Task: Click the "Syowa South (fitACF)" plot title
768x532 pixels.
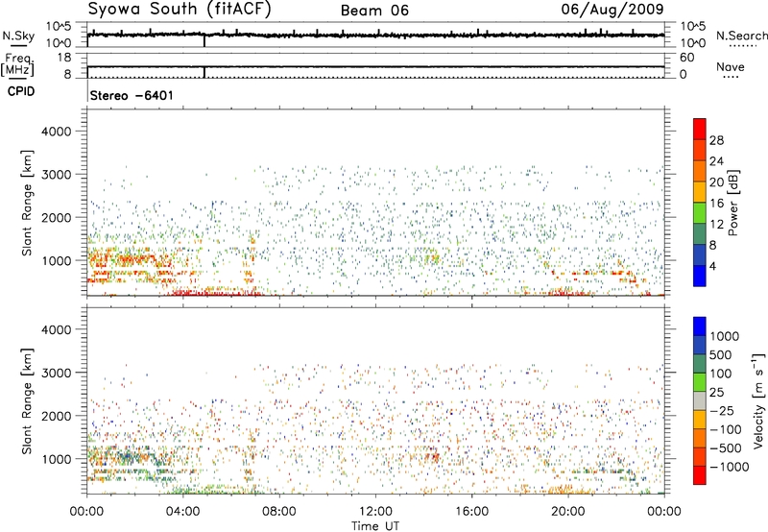Action: (180, 9)
